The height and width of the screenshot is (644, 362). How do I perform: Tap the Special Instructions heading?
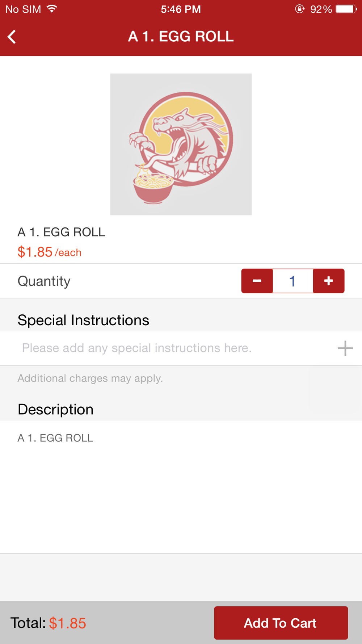83,320
